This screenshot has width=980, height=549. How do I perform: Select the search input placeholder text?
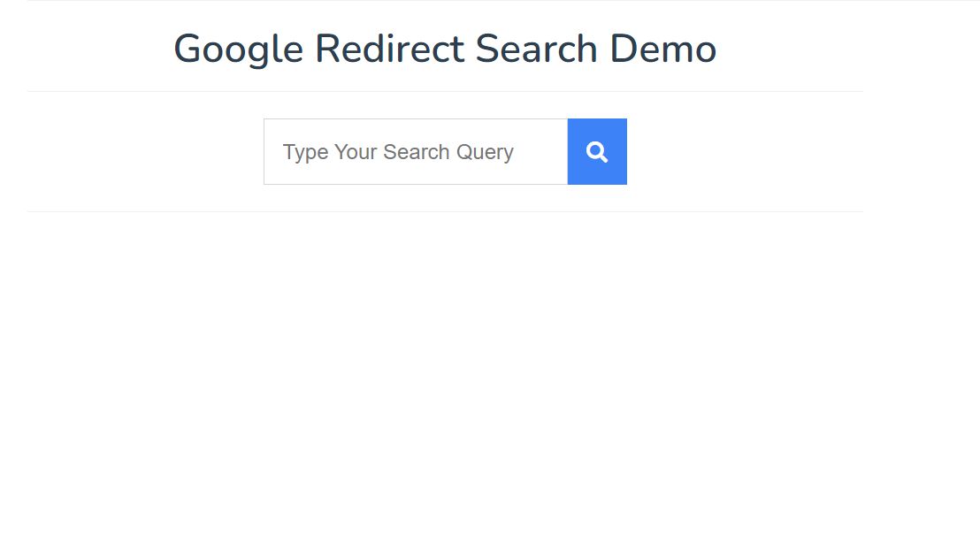point(398,152)
